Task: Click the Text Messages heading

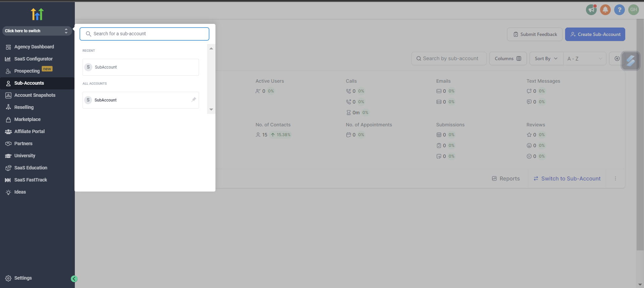Action: pyautogui.click(x=543, y=81)
